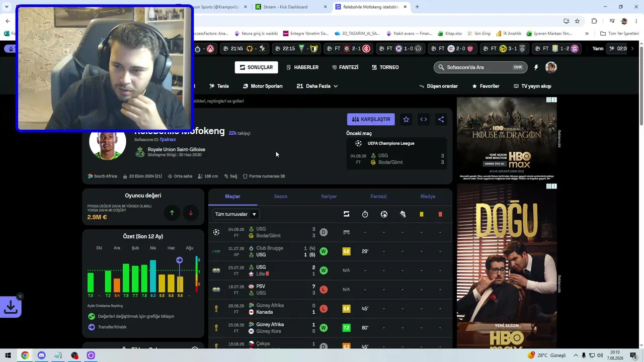Open the İK Analitik bookmark
The width and height of the screenshot is (644, 362).
(x=509, y=34)
